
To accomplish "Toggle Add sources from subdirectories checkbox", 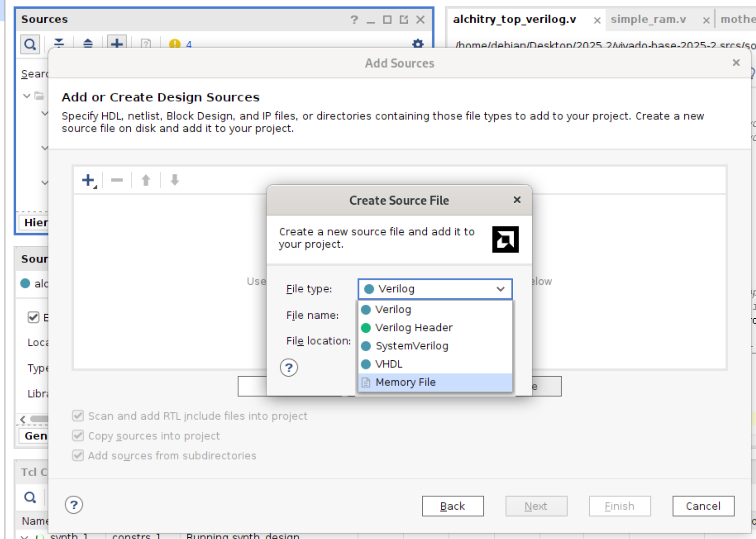I will point(78,455).
